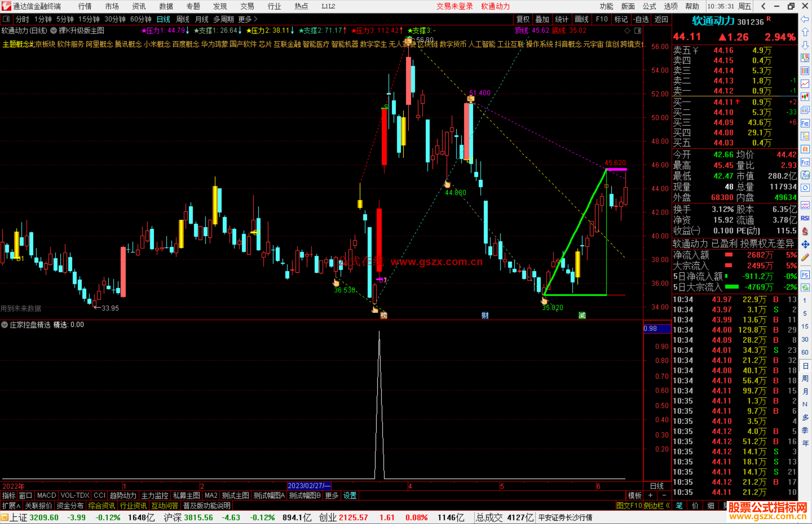
Task: Click the green refresh icon in sidebar
Action: (x=805, y=288)
